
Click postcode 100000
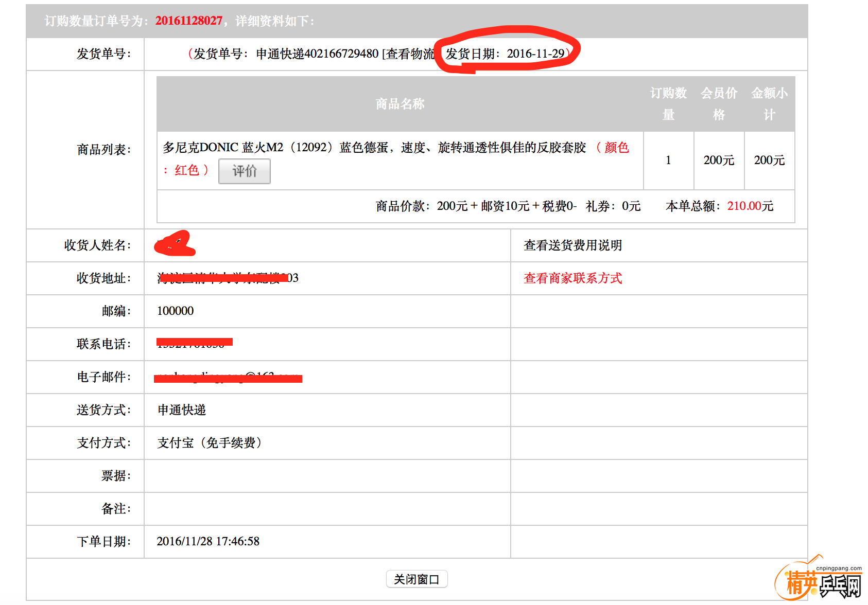click(176, 311)
